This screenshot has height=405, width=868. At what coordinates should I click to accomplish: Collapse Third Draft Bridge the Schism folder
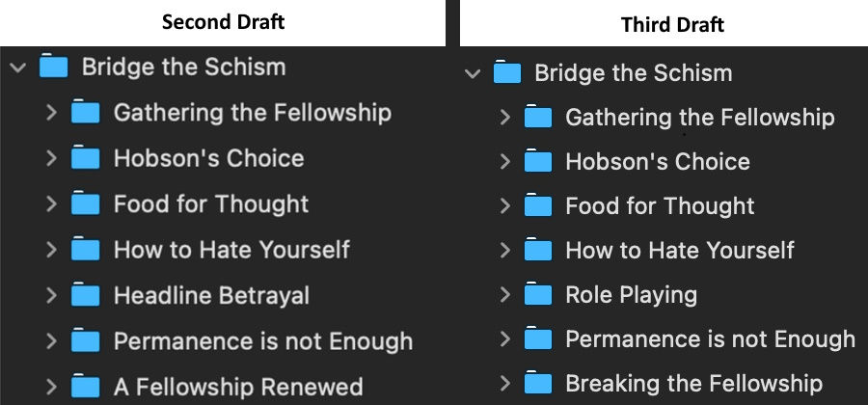[472, 73]
